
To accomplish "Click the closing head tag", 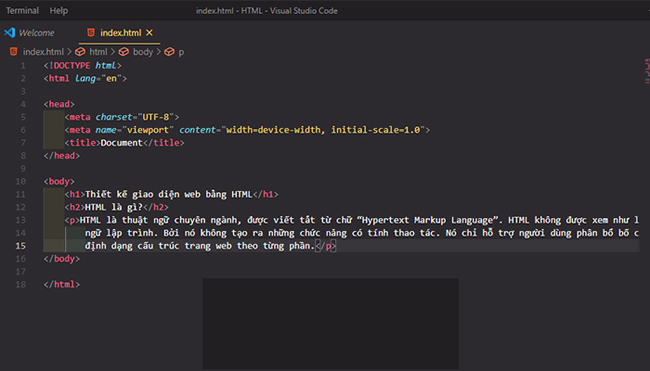I will tap(62, 155).
